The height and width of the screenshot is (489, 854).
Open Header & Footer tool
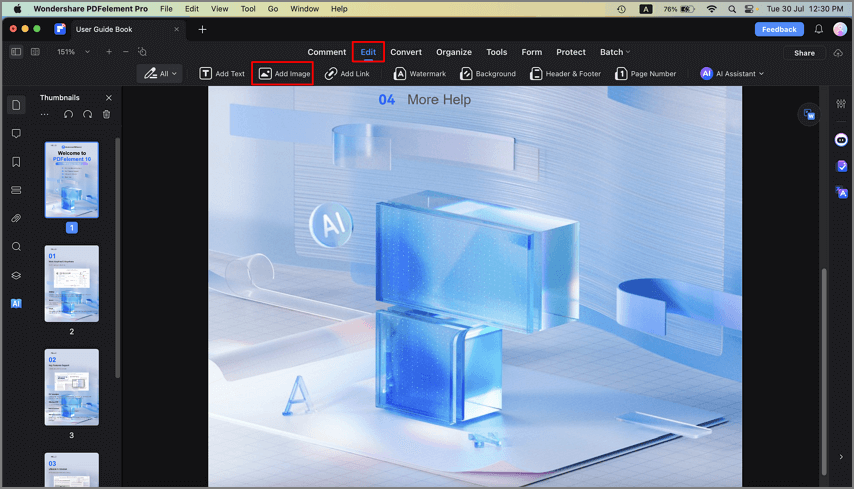(x=565, y=74)
